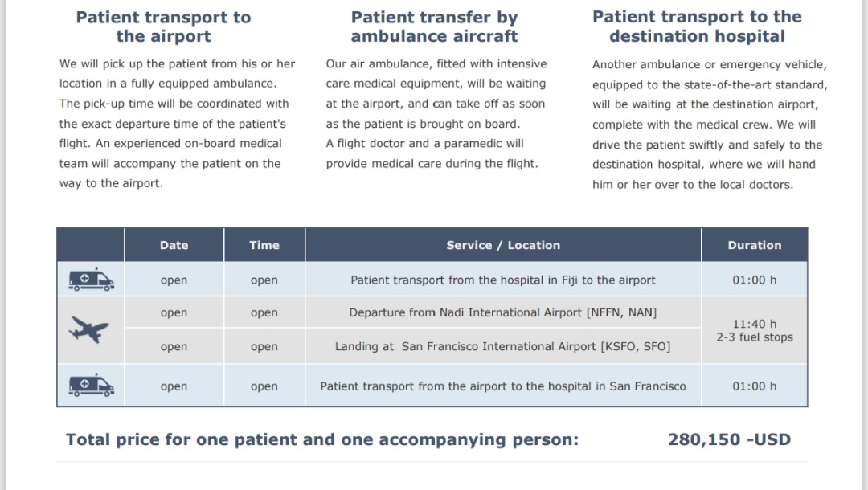
Task: Click the Date cell in the Nadi departure row
Action: pos(174,312)
